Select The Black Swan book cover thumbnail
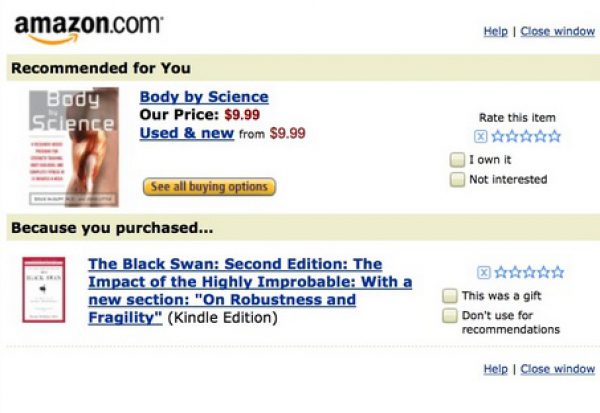Viewport: 600px width, 413px height. (43, 289)
